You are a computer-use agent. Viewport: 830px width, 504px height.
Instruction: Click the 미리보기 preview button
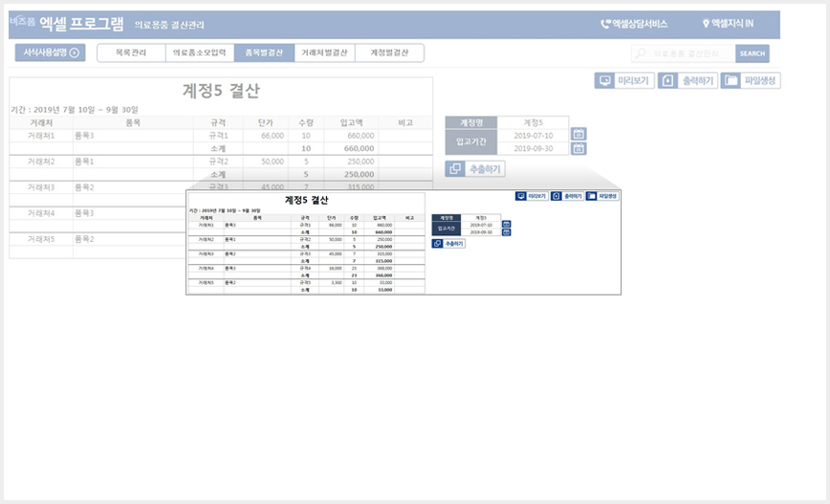[624, 80]
